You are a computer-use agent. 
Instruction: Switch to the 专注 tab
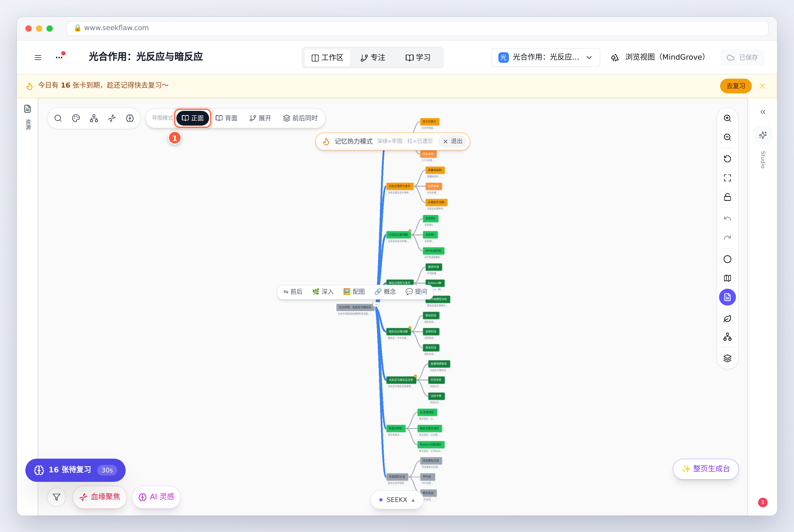tap(373, 58)
